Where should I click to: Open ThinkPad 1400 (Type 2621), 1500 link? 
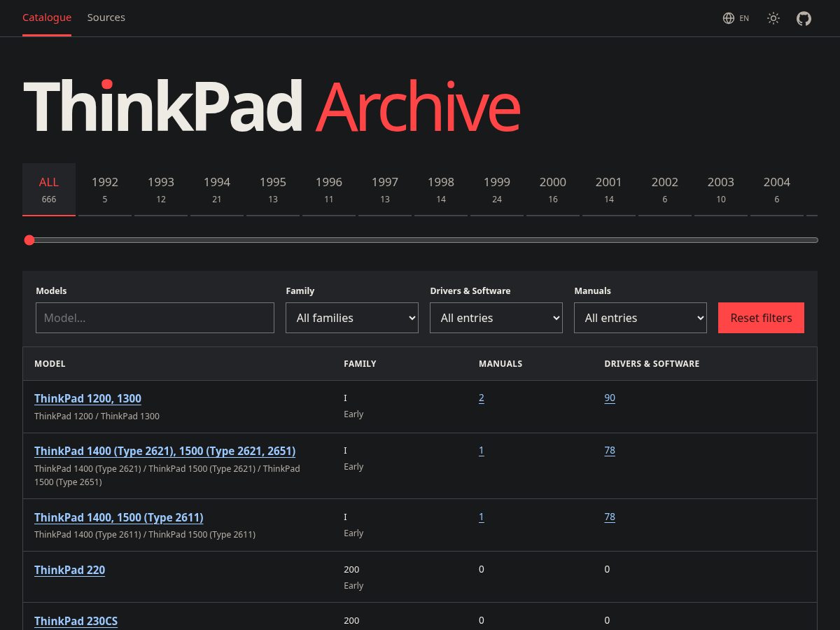[x=164, y=451]
